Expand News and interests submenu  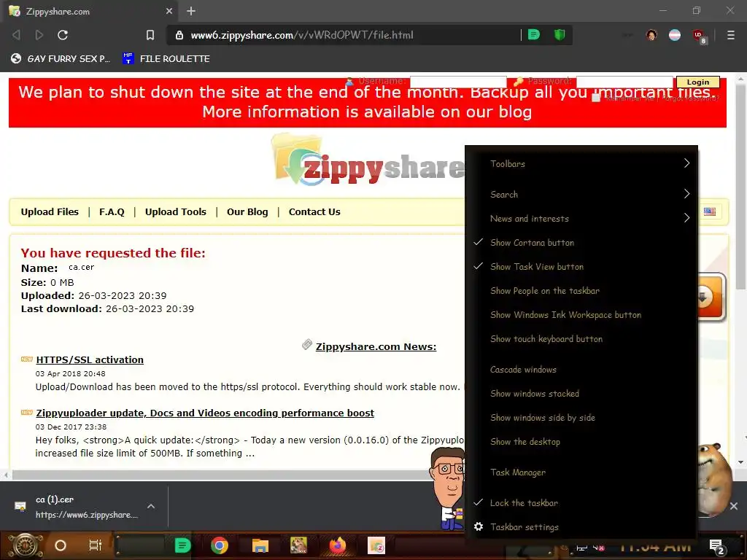point(581,219)
